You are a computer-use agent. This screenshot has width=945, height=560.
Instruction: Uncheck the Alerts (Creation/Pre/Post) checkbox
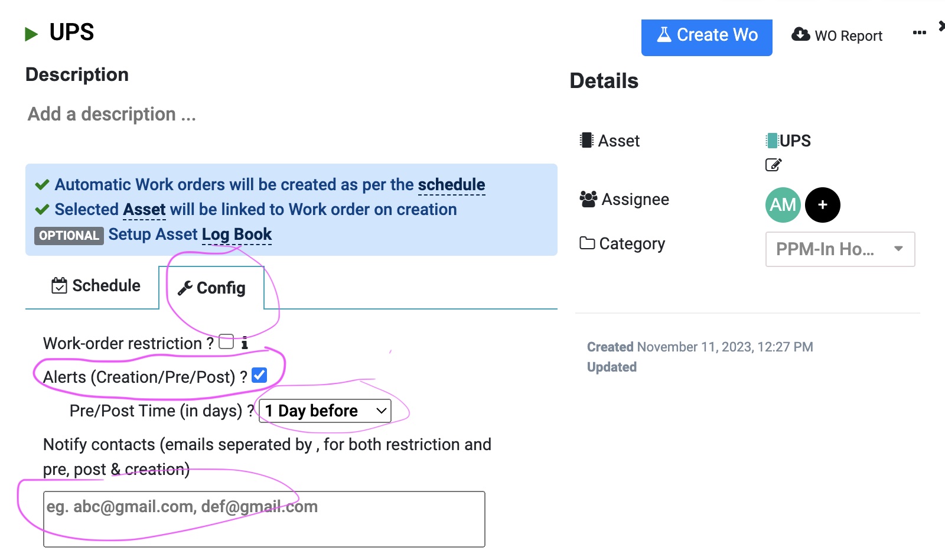259,375
